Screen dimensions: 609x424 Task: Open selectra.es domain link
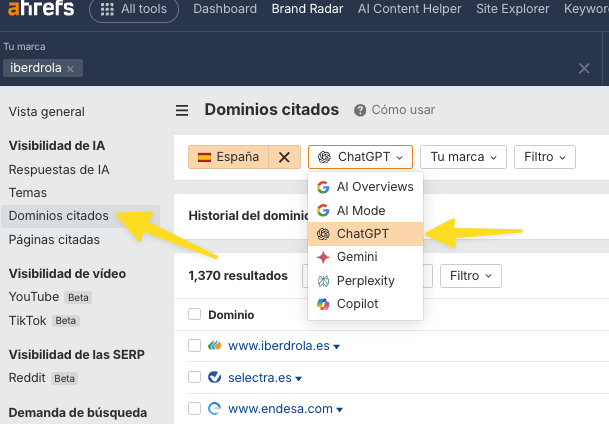click(260, 377)
